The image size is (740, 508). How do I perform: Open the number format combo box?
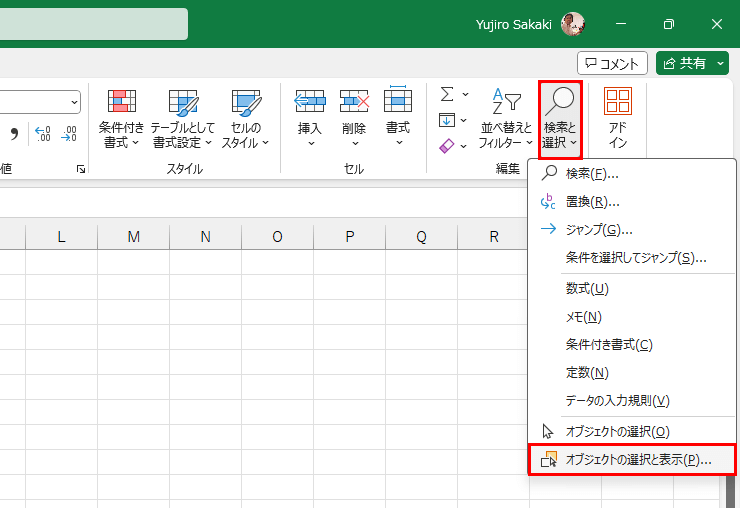click(x=40, y=102)
